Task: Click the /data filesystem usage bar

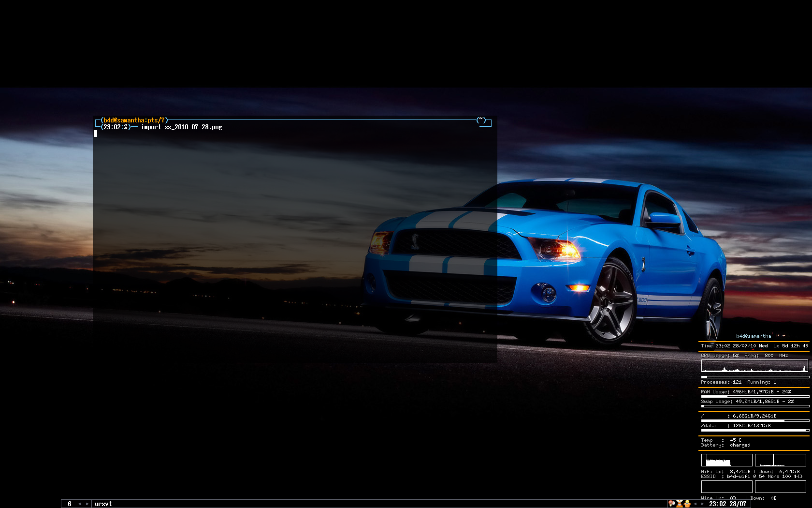Action: (x=755, y=430)
